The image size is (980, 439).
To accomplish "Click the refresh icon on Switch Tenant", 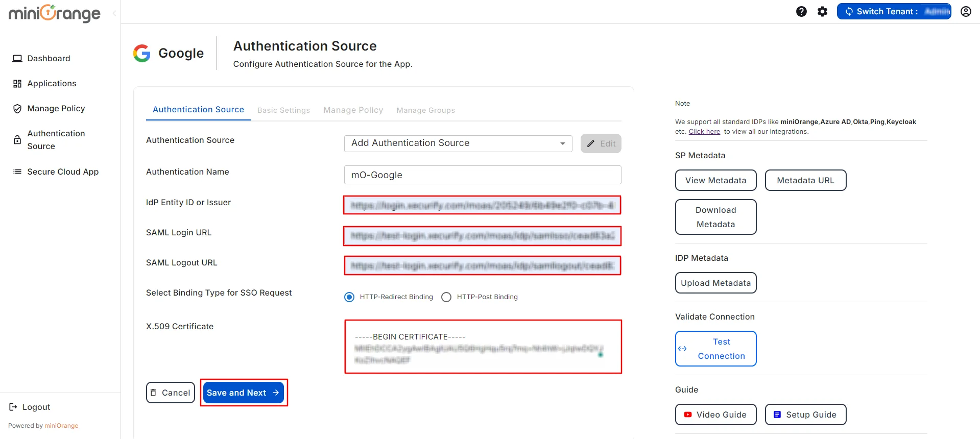I will [x=849, y=11].
